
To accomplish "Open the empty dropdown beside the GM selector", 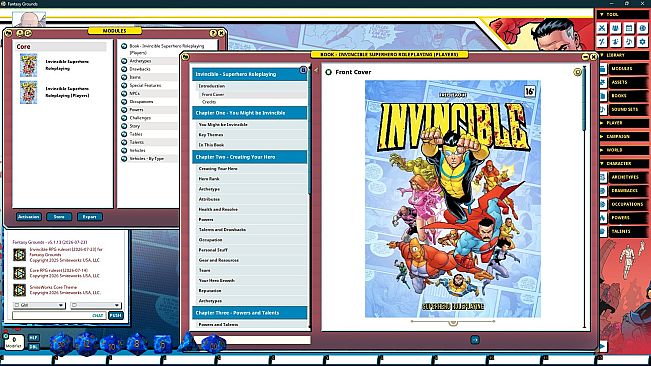I will pos(95,305).
